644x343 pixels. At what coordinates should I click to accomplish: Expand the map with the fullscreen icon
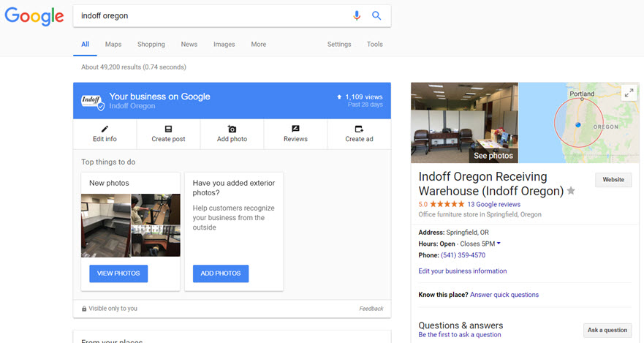point(629,93)
